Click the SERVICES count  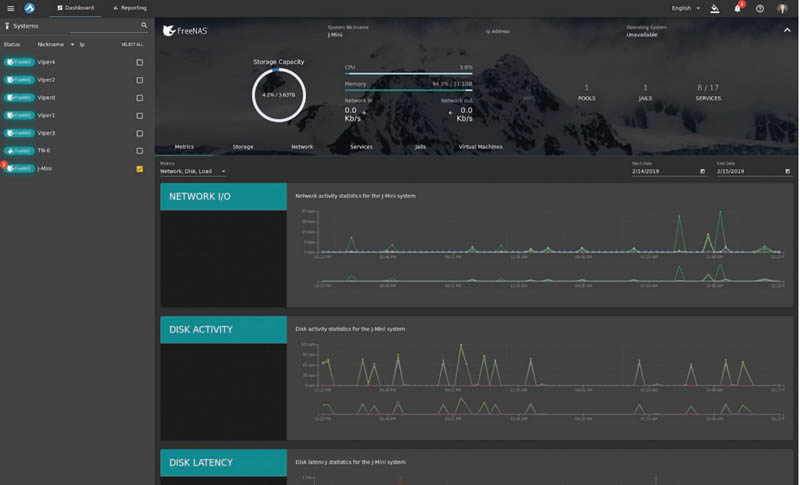[x=708, y=92]
